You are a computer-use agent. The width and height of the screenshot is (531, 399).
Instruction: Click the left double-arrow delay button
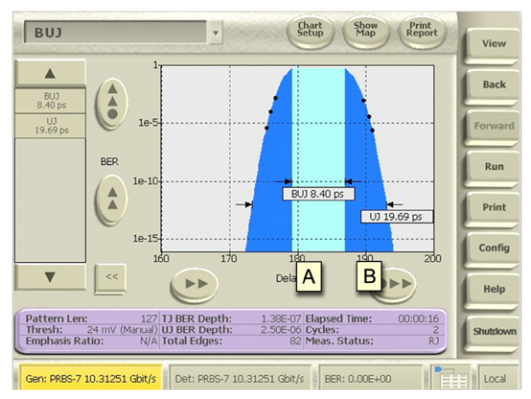pos(194,284)
